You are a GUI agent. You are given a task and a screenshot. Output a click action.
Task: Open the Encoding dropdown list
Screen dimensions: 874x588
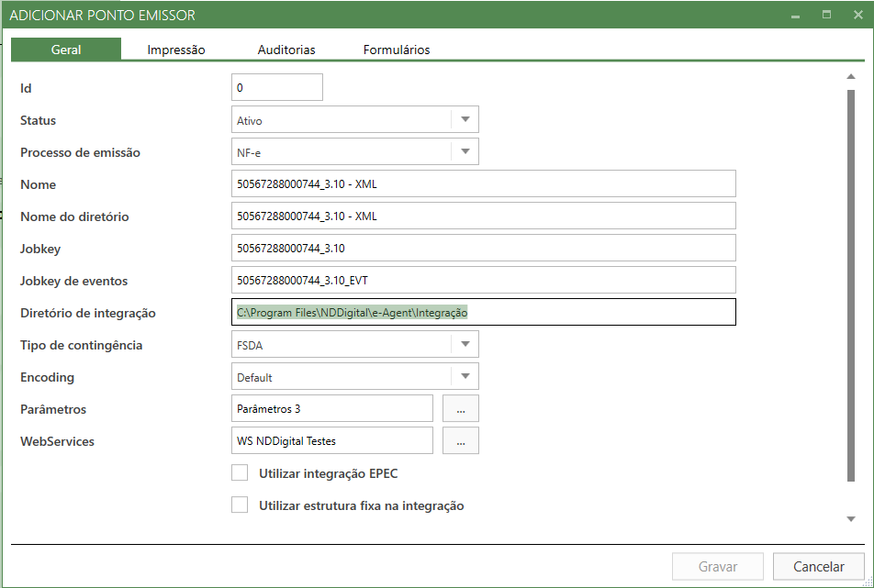(x=465, y=377)
